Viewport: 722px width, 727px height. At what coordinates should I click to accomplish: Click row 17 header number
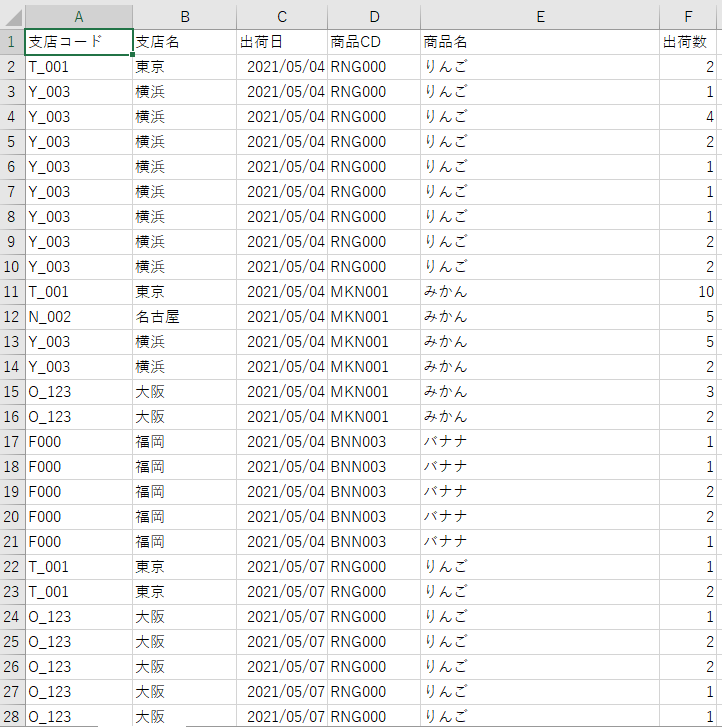12,442
